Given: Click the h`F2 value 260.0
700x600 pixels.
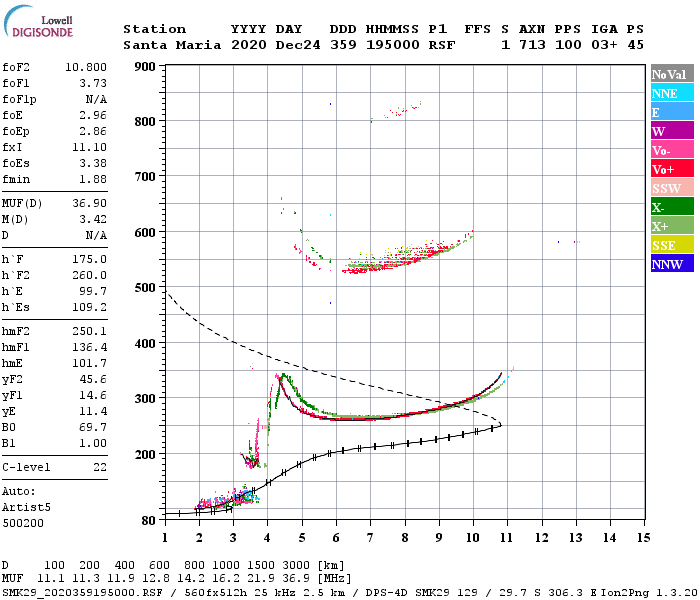Looking at the screenshot, I should click(x=89, y=275).
